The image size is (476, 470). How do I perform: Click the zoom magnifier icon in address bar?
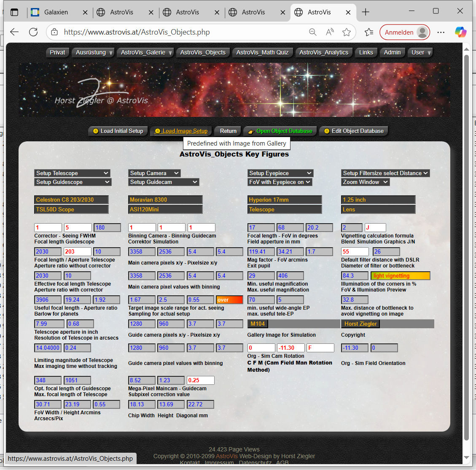pos(312,32)
